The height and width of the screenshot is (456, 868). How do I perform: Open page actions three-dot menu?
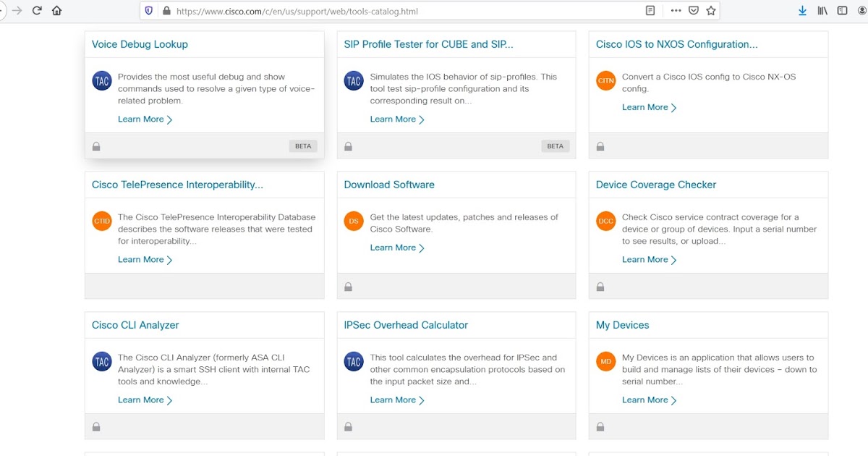click(676, 11)
